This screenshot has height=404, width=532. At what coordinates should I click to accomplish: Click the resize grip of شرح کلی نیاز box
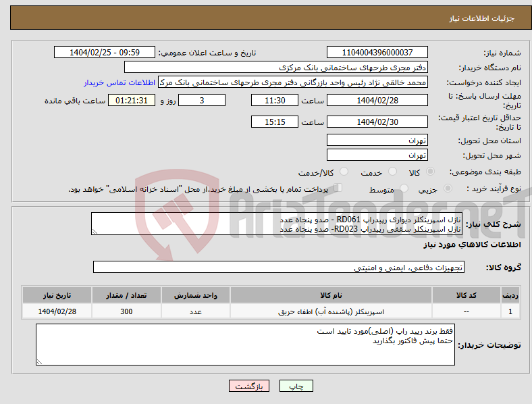pos(95,232)
